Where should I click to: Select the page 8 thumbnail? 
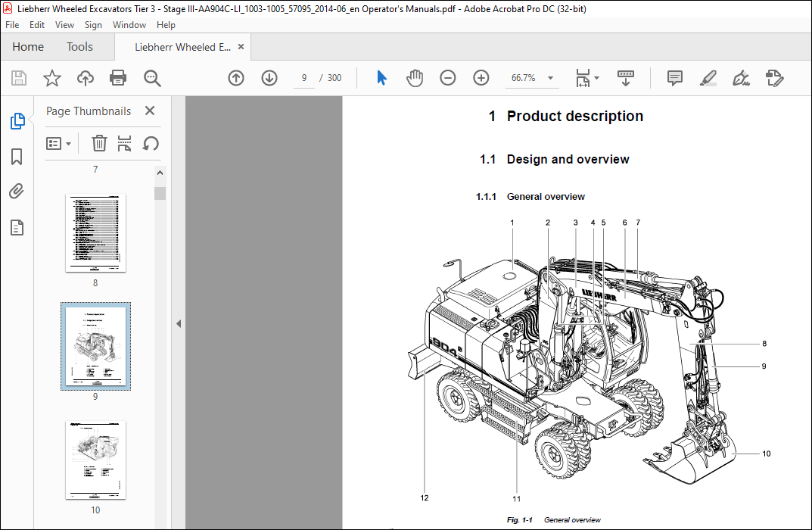point(95,232)
